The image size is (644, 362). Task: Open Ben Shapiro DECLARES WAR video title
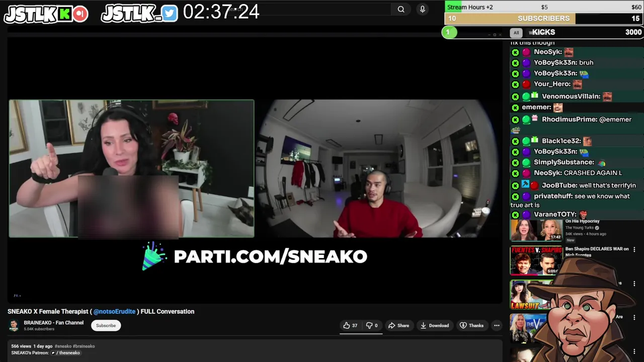coord(597,251)
